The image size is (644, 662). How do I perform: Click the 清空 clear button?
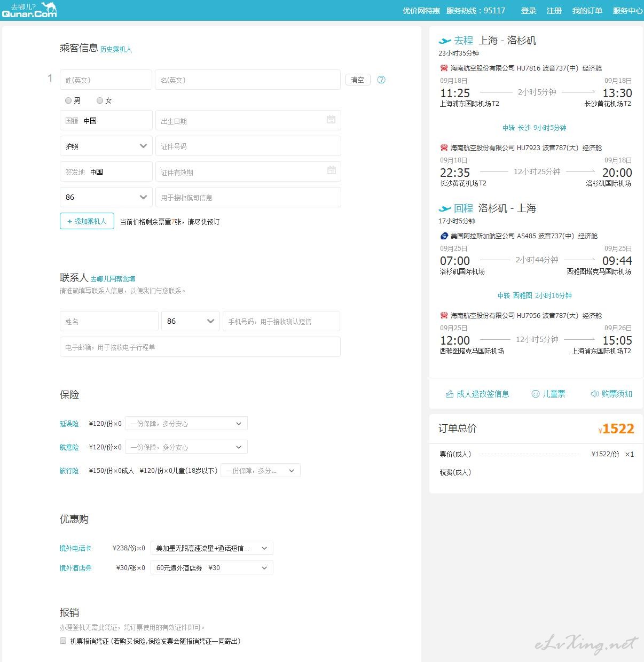point(358,80)
